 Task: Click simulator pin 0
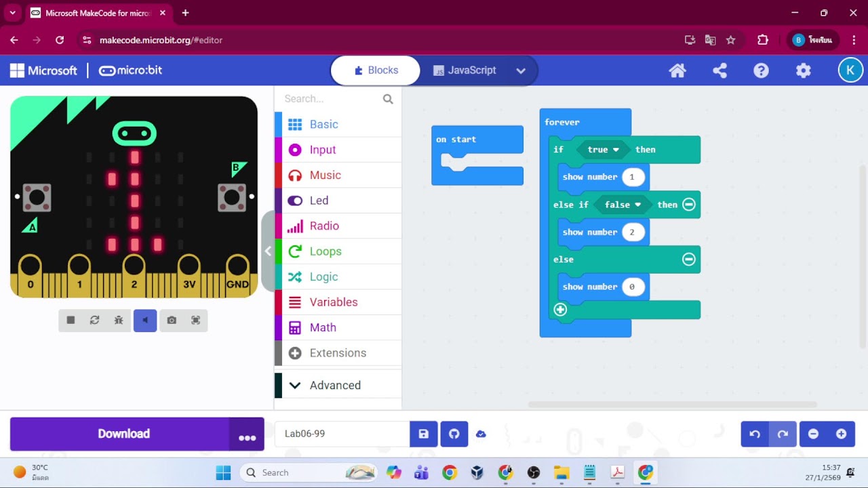(x=30, y=277)
